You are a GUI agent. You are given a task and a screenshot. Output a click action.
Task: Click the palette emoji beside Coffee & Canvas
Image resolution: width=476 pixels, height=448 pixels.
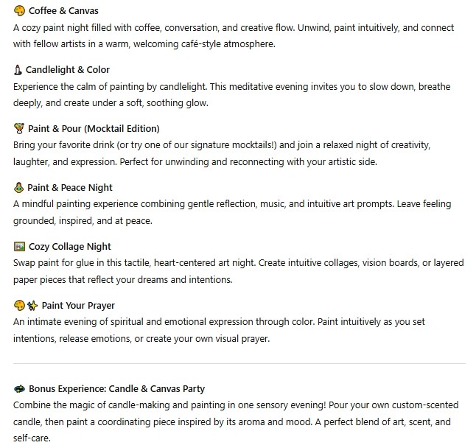19,11
